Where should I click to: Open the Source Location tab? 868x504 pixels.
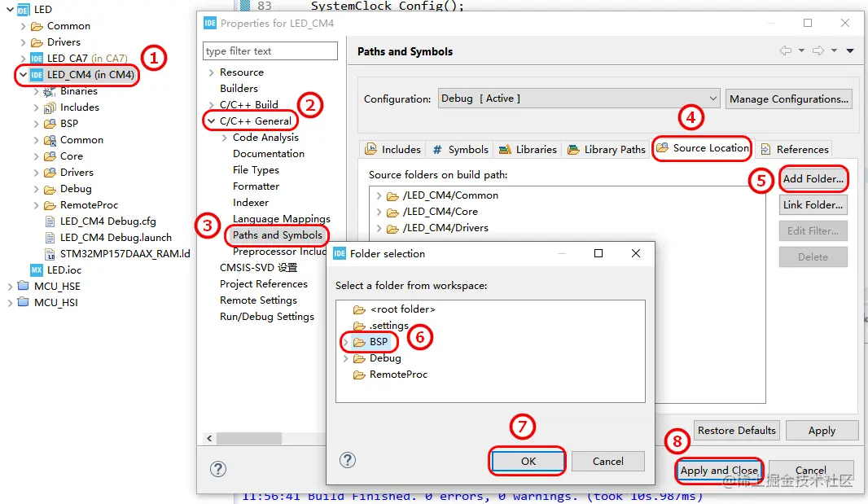702,148
